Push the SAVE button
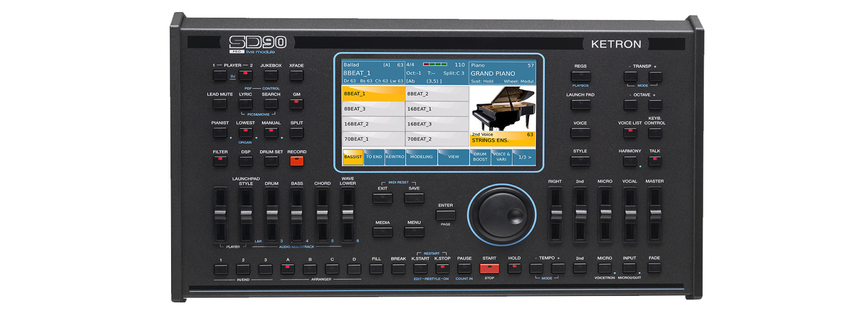The width and height of the screenshot is (868, 320). tap(414, 198)
